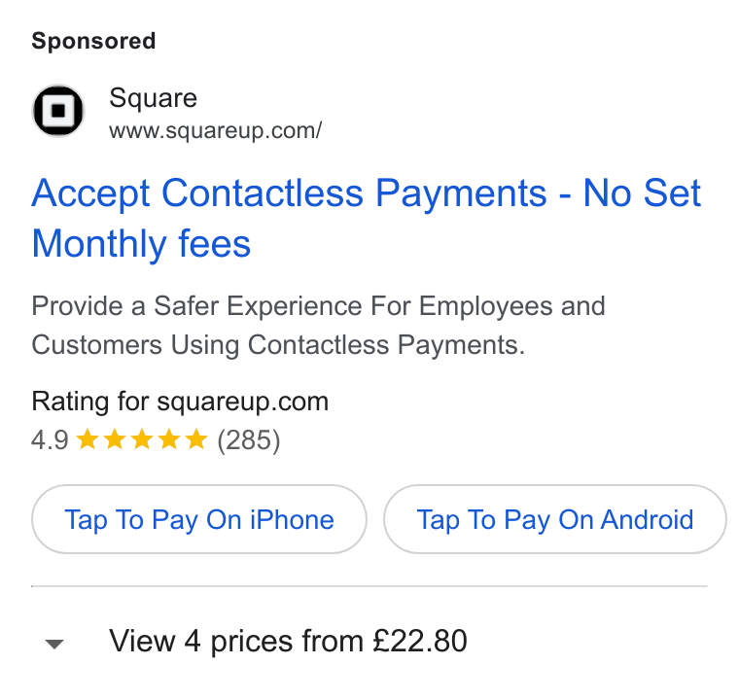
Task: Click the second gold rating star
Action: tap(115, 439)
